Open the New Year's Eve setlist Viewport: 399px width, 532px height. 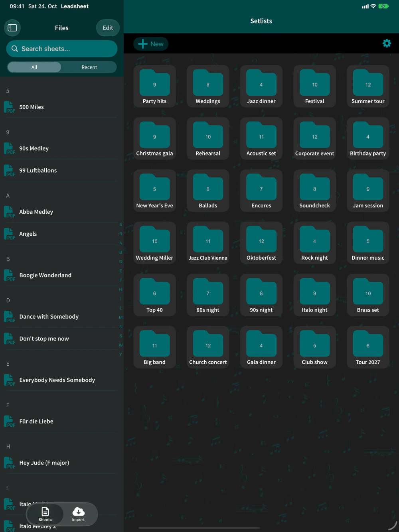click(x=155, y=191)
